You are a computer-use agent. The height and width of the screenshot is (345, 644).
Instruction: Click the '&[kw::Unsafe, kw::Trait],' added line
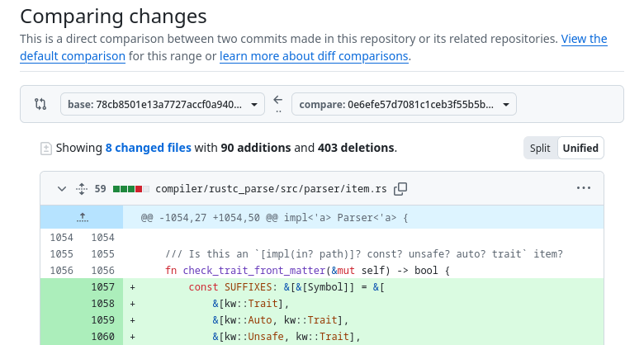pyautogui.click(x=363, y=337)
